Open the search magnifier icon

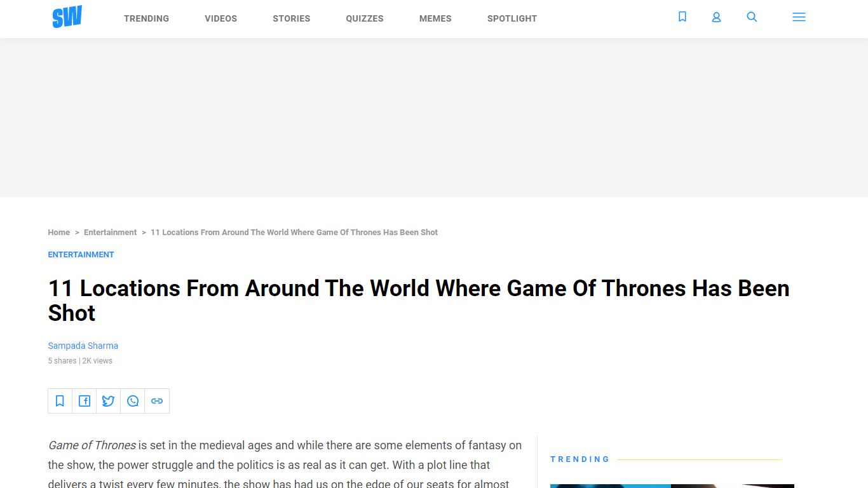click(x=752, y=17)
